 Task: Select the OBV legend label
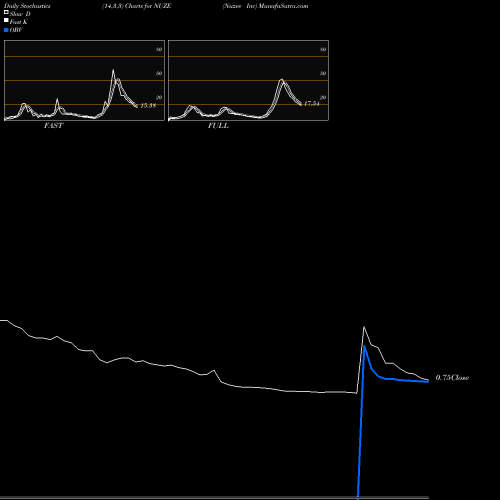(x=16, y=30)
